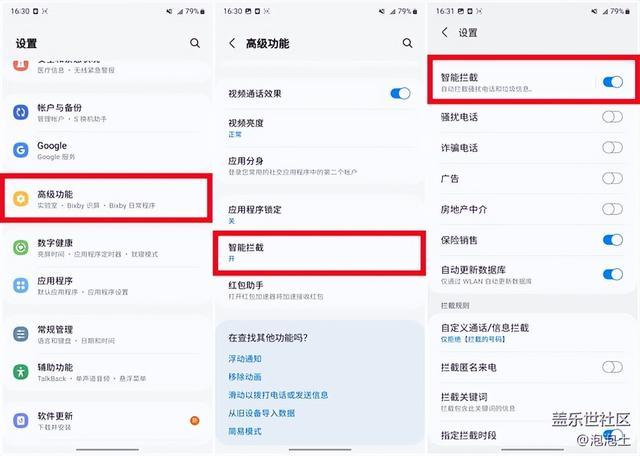This screenshot has width=640, height=456.
Task: Open 帐户与备份 settings
Action: coord(107,112)
